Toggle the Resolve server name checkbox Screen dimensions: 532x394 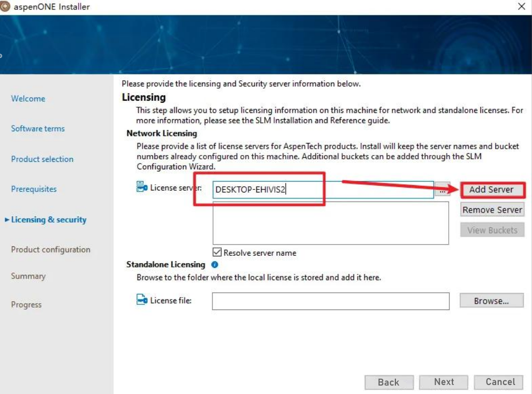point(217,252)
